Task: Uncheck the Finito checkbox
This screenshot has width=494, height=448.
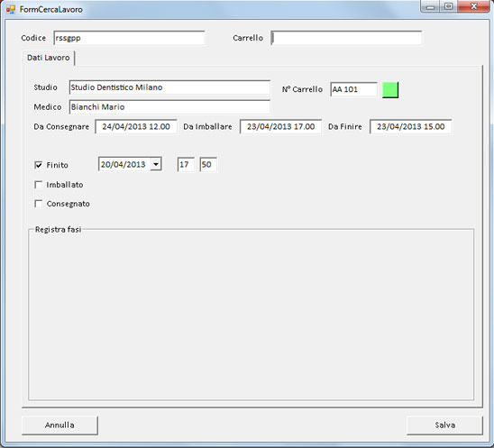Action: point(38,165)
